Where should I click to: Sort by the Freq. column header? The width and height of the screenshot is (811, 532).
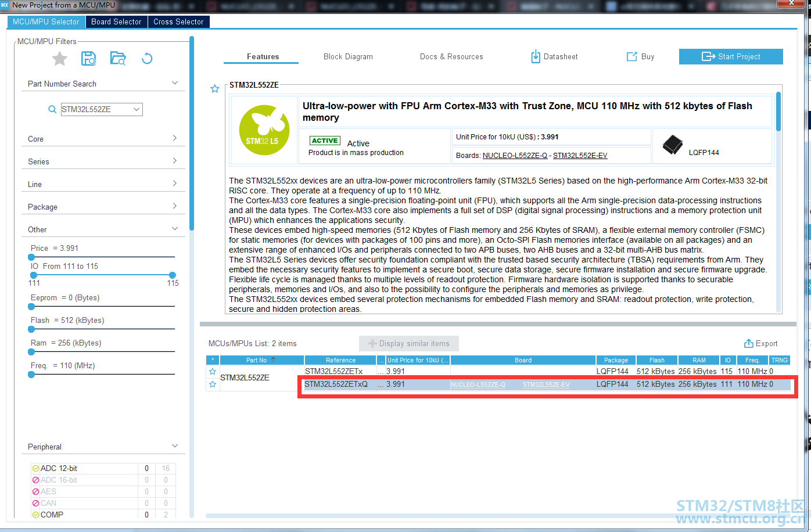(752, 360)
